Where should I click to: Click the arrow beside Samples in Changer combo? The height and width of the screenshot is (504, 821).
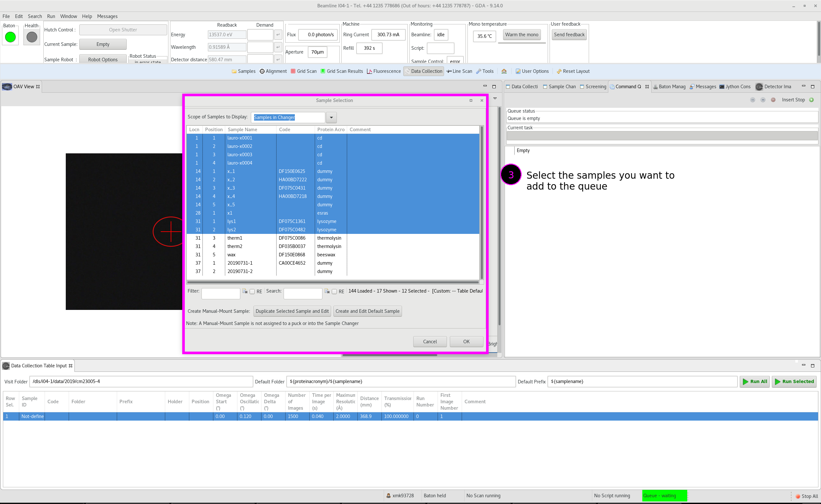tap(331, 117)
